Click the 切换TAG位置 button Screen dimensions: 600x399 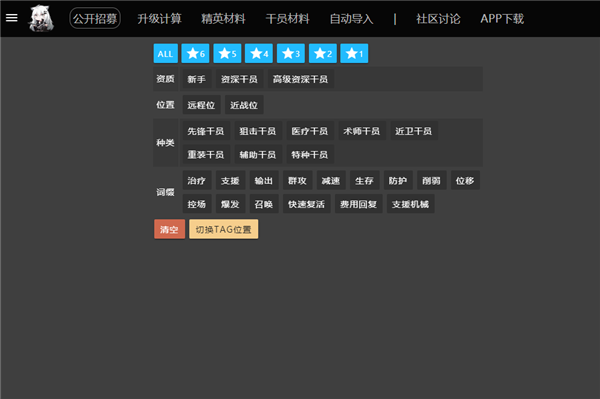[223, 229]
